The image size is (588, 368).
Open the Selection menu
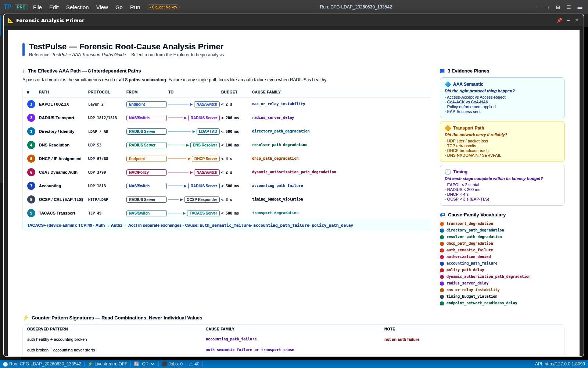78,7
